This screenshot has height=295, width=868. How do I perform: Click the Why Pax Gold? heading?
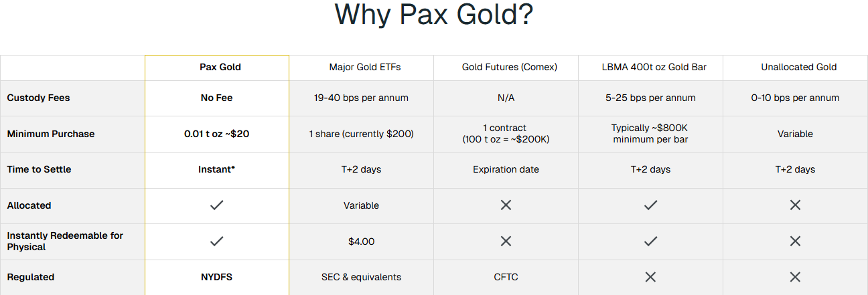point(433,15)
